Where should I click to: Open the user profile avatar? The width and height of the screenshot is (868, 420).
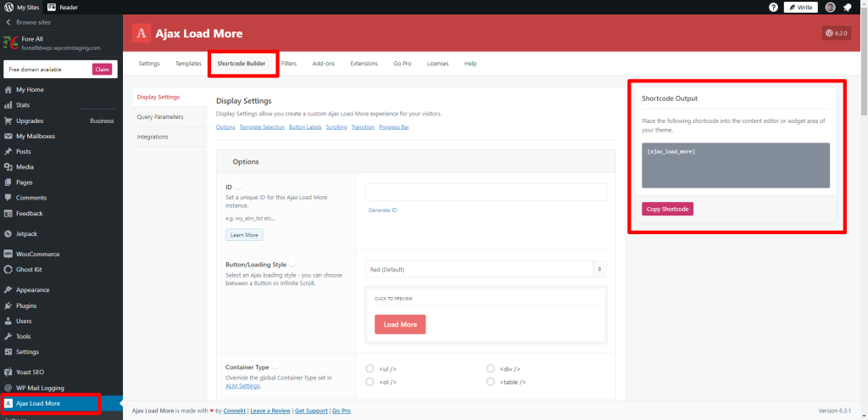pos(830,7)
